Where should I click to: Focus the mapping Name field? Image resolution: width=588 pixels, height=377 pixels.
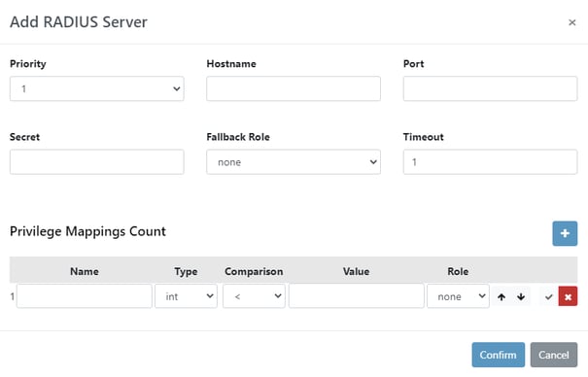point(85,296)
